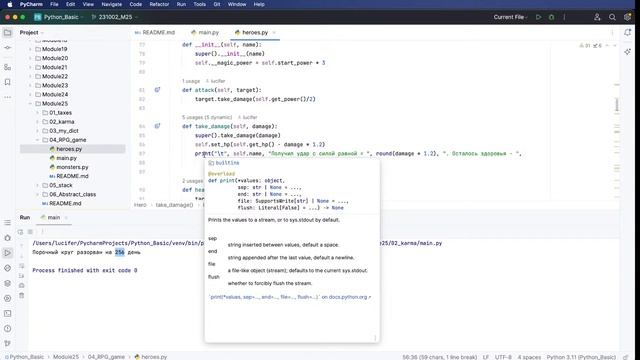Screen dimensions: 640x360
Task: Click override gutter icon beside take_damage method
Action: (x=157, y=126)
